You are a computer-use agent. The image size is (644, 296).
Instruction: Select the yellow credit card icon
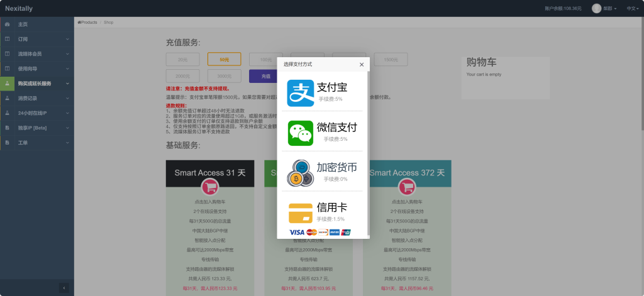point(301,213)
